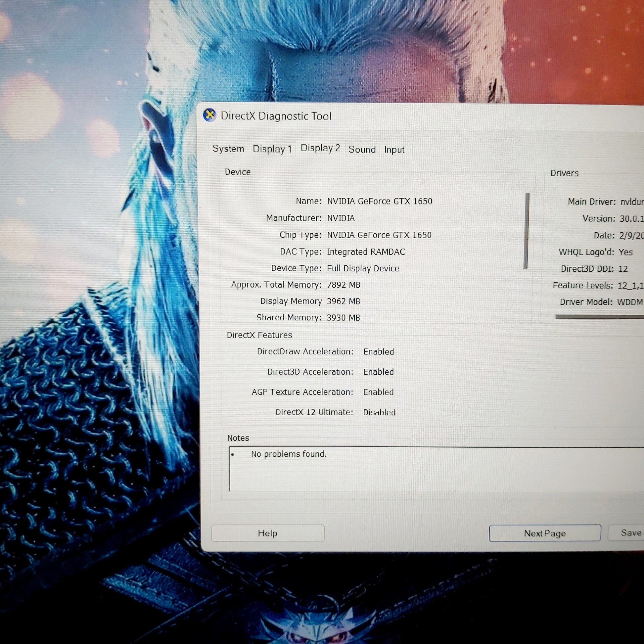
Task: Open the Input tab
Action: 394,150
